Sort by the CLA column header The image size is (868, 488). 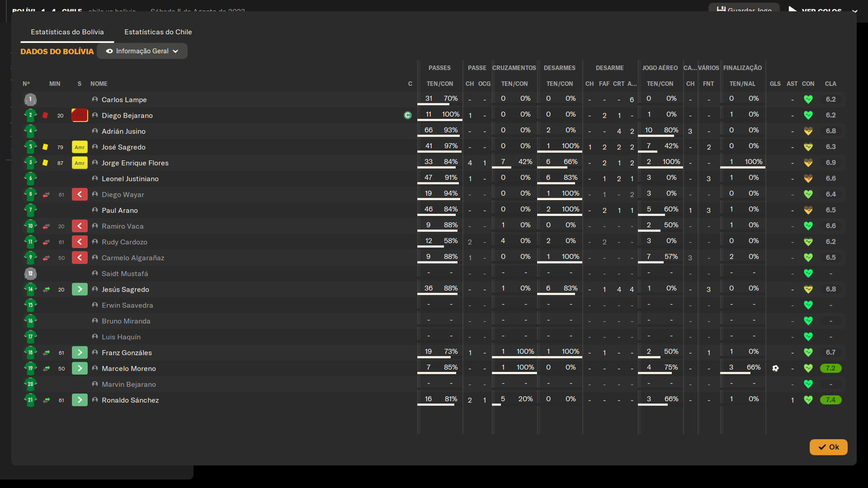tap(830, 84)
